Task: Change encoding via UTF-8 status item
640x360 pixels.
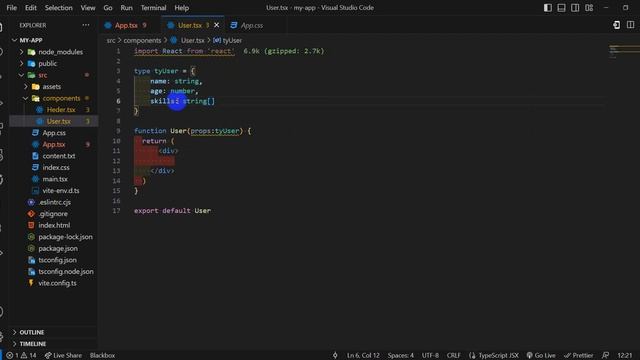Action: click(x=430, y=356)
